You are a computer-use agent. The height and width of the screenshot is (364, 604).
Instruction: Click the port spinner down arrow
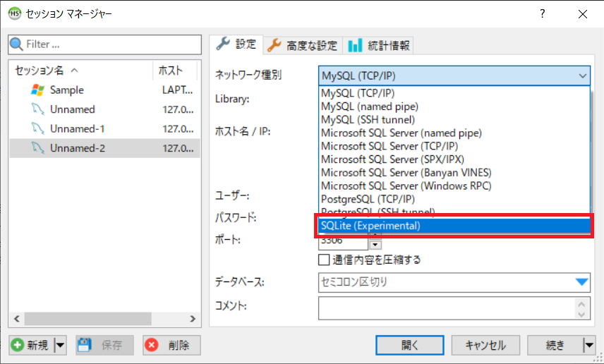pyautogui.click(x=375, y=245)
